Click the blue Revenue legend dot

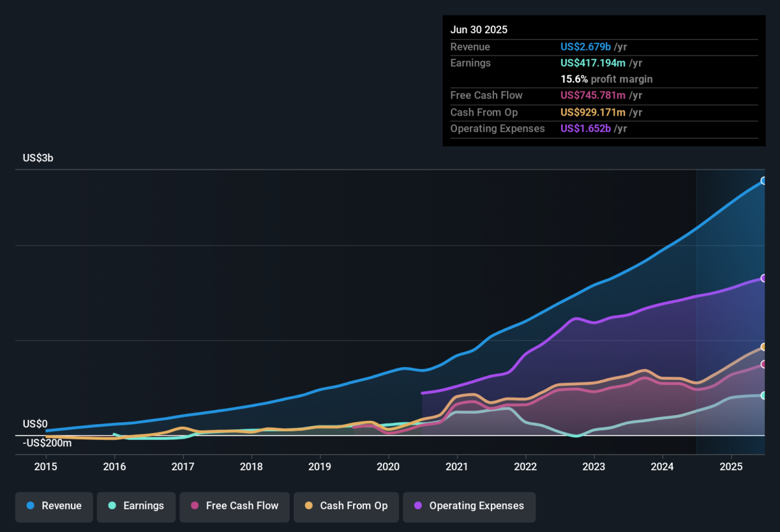31,506
